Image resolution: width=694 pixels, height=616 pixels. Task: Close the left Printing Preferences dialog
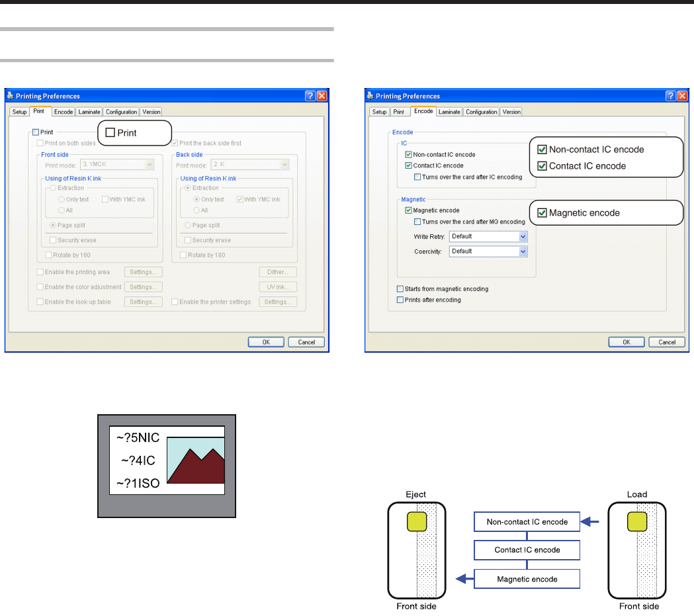click(x=322, y=95)
